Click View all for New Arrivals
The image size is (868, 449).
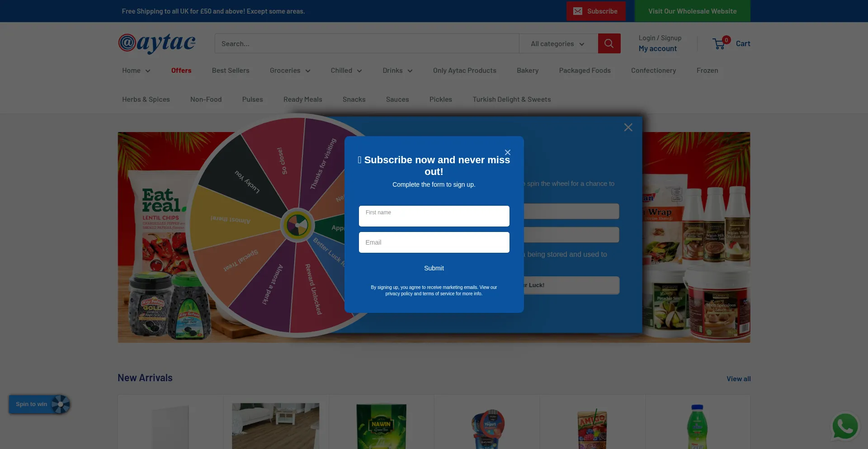click(739, 379)
